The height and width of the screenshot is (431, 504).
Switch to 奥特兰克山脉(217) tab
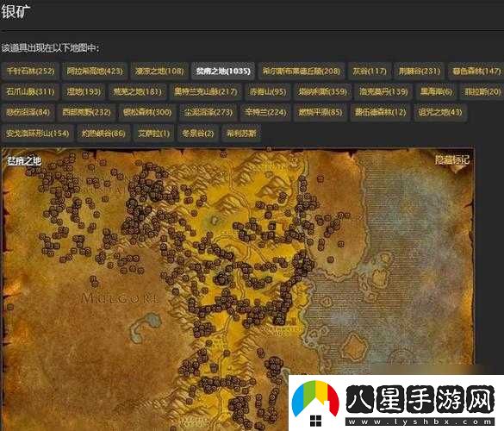(x=206, y=92)
